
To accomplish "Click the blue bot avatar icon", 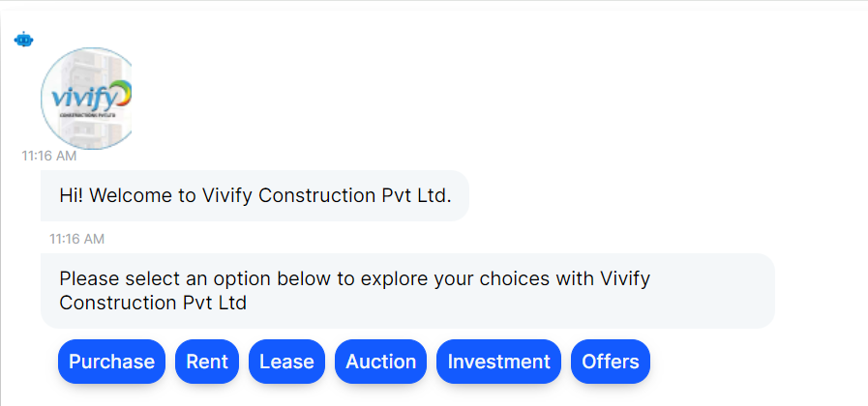I will click(24, 40).
